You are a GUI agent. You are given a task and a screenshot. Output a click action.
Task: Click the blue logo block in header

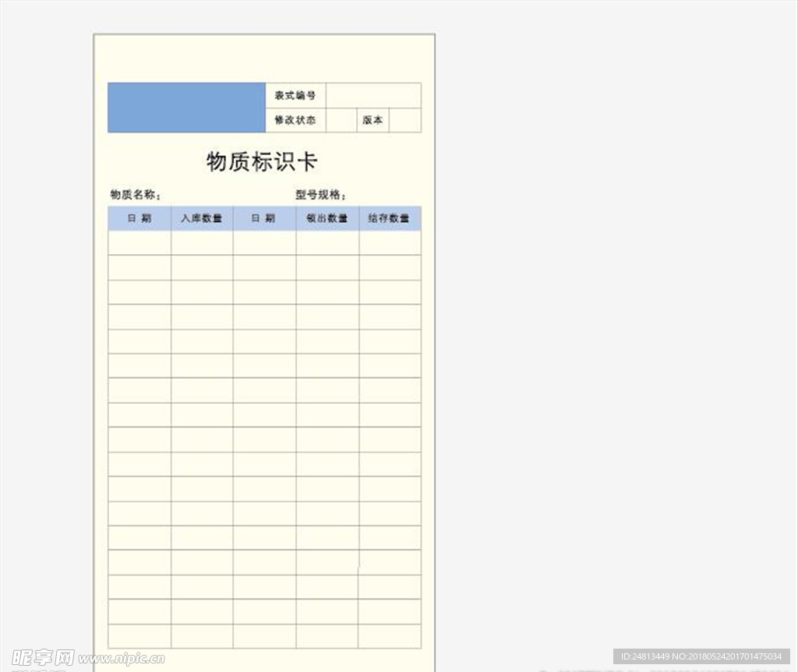187,108
